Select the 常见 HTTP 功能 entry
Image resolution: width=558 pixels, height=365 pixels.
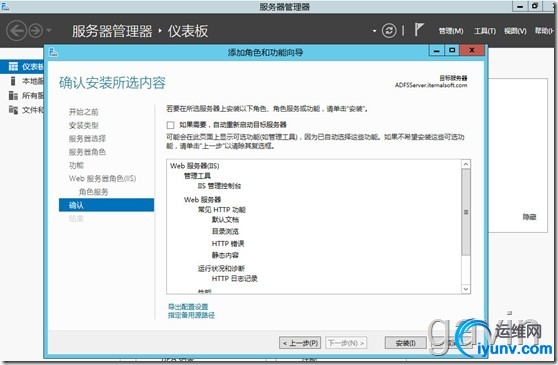point(222,210)
